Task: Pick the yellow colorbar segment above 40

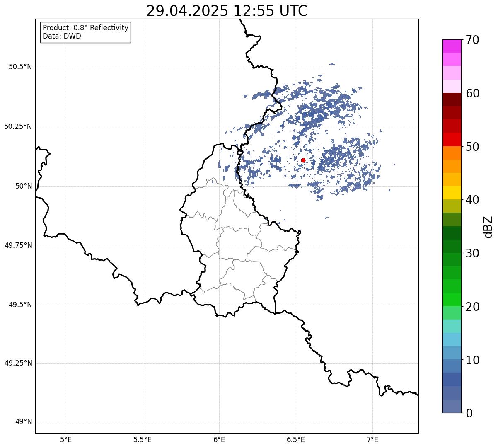Action: pyautogui.click(x=452, y=193)
